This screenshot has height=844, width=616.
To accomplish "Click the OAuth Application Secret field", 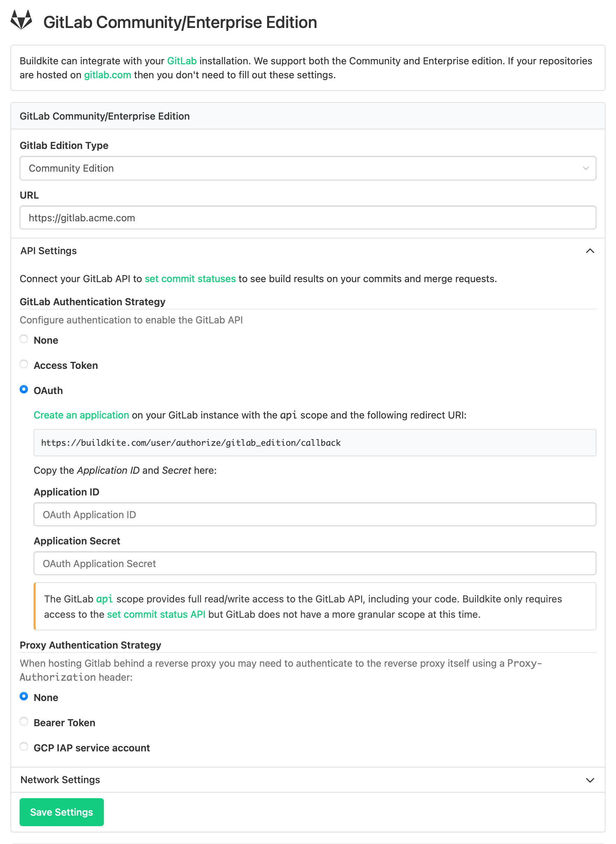I will point(315,564).
